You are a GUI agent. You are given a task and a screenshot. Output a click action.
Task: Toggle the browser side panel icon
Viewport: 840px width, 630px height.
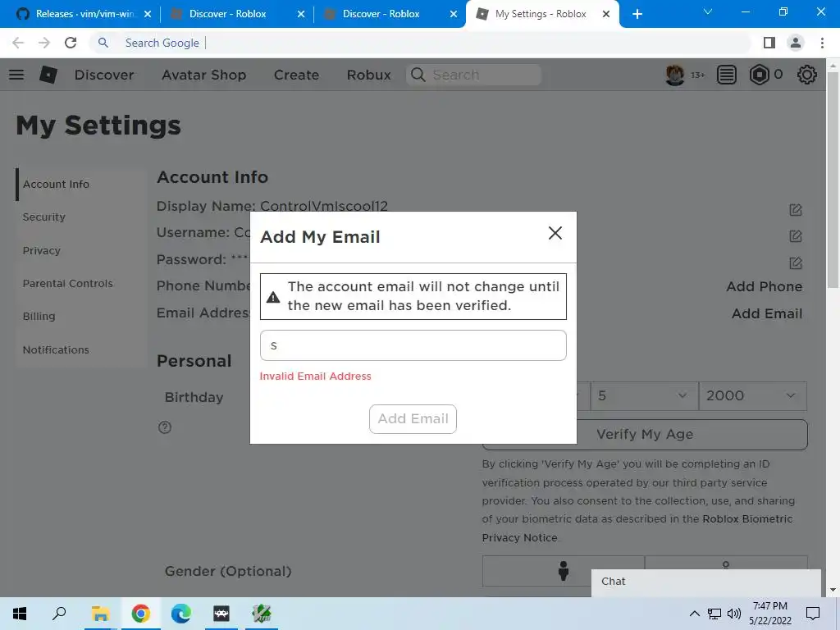pos(769,43)
